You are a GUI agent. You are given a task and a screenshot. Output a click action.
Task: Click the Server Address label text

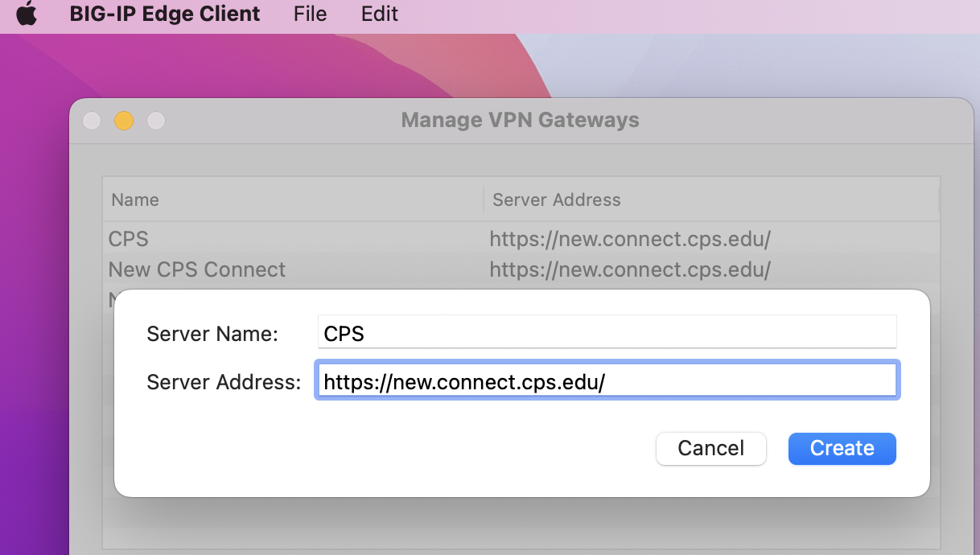[224, 382]
